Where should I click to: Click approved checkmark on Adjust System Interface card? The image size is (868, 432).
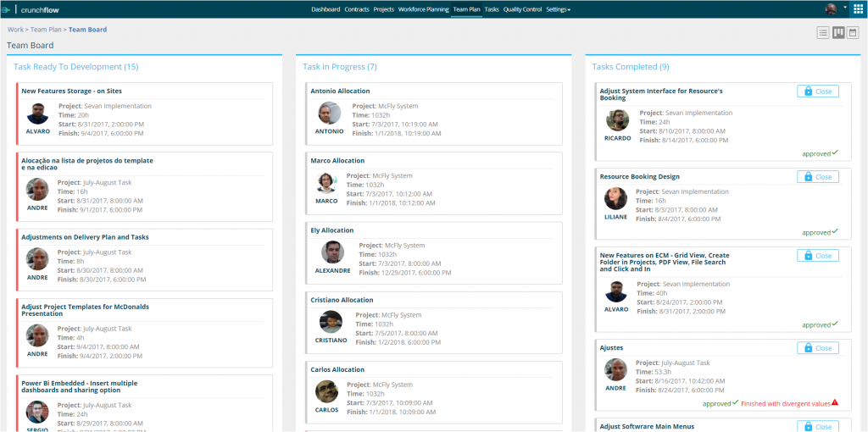[x=835, y=153]
